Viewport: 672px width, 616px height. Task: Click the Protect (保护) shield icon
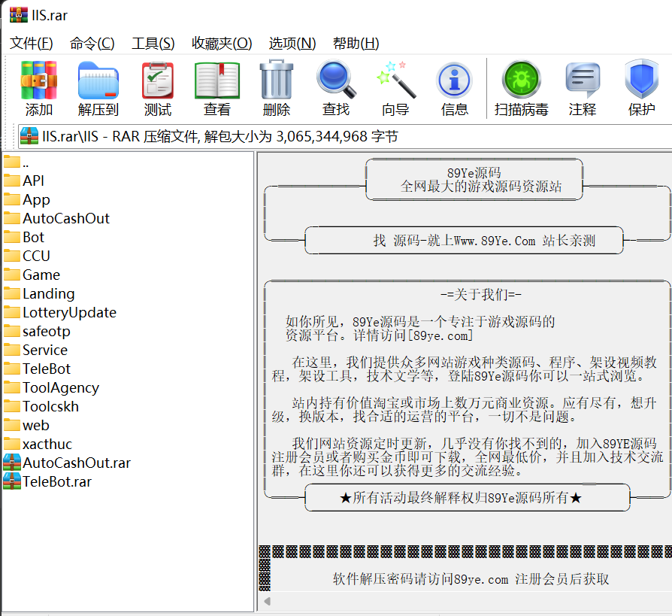(x=641, y=81)
